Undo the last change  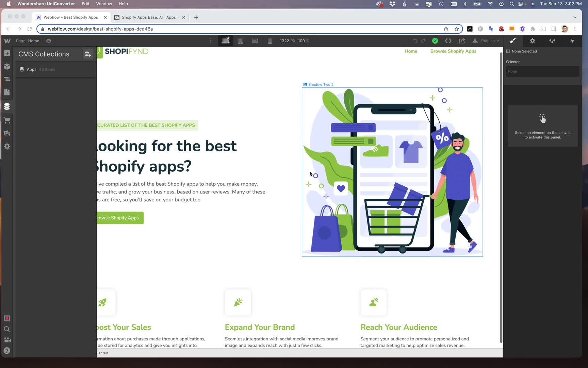pyautogui.click(x=415, y=41)
